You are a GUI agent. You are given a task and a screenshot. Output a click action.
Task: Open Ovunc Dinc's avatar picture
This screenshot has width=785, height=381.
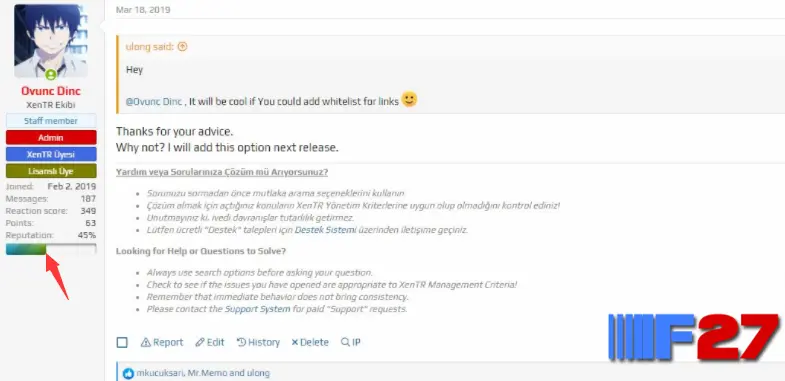(x=51, y=41)
